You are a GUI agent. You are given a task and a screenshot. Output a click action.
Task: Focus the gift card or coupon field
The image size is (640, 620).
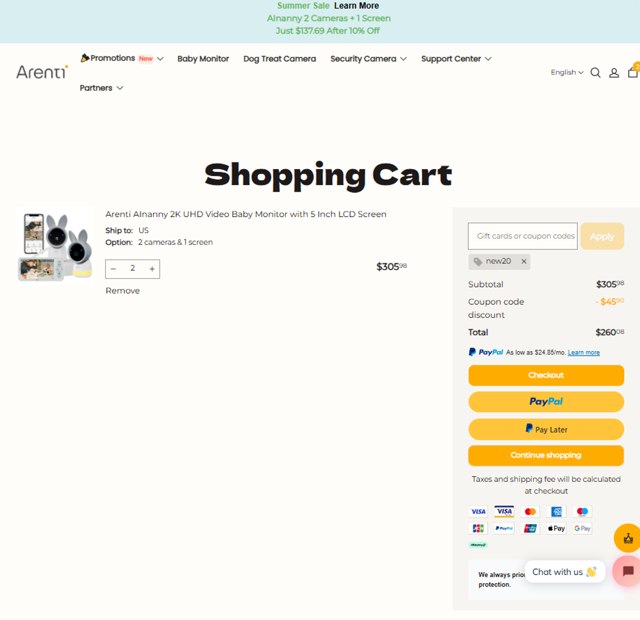pyautogui.click(x=522, y=236)
